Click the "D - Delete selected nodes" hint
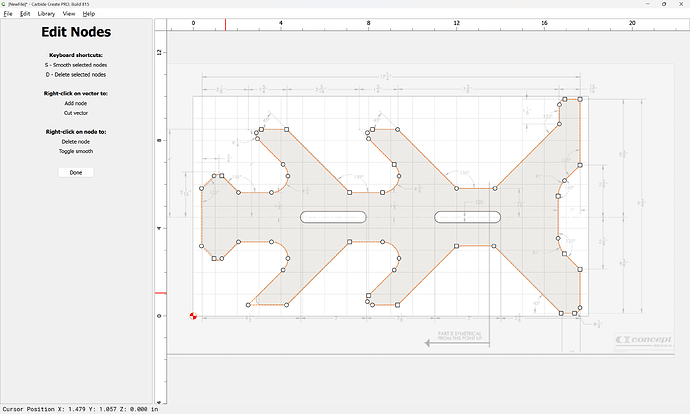This screenshot has height=414, width=690. pos(76,74)
